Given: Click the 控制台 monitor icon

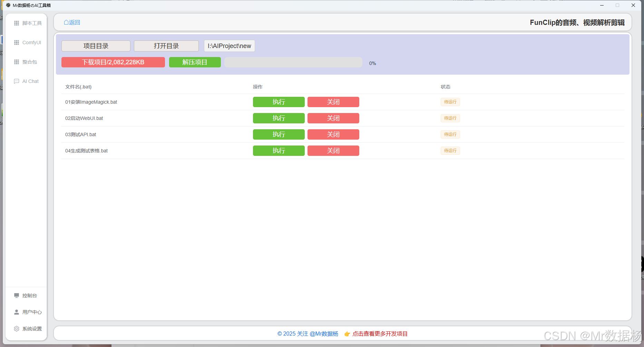Looking at the screenshot, I should coord(17,296).
